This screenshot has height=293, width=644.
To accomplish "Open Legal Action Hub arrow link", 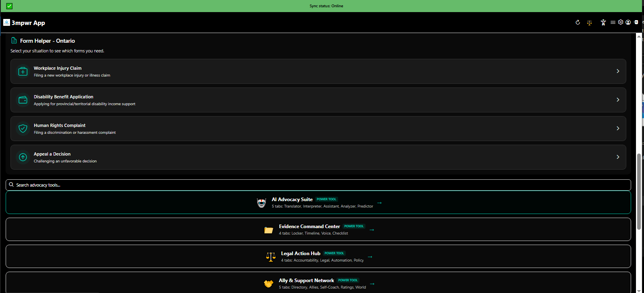I will tap(370, 257).
